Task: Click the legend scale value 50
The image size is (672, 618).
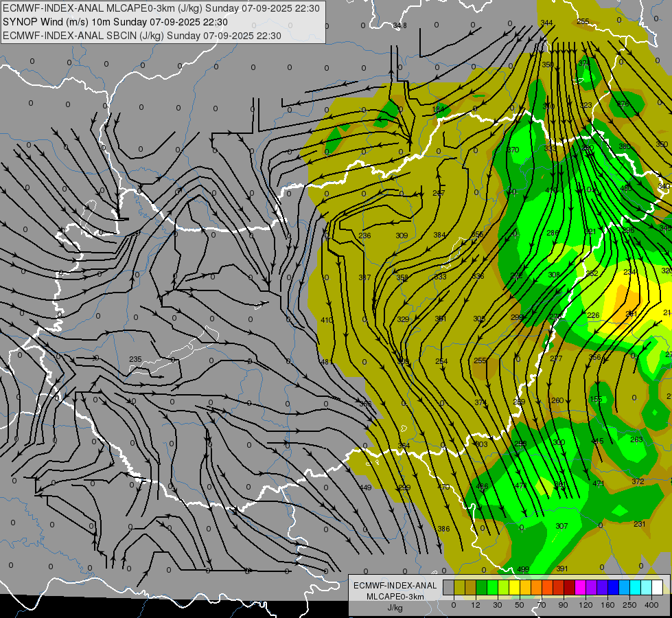Action: click(520, 605)
